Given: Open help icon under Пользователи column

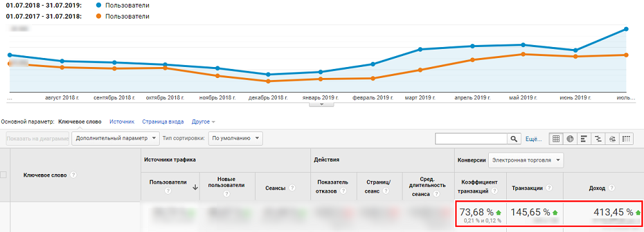Looking at the screenshot, I should coord(167,191).
